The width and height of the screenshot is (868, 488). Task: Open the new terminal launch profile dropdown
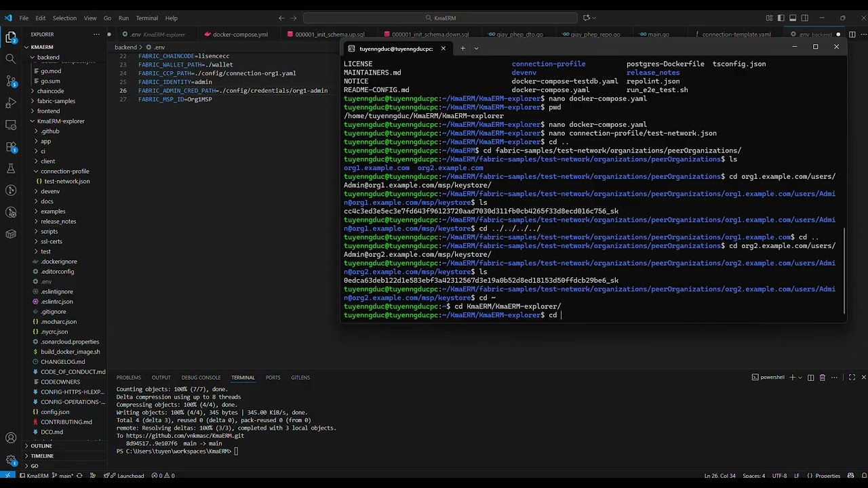pos(800,378)
